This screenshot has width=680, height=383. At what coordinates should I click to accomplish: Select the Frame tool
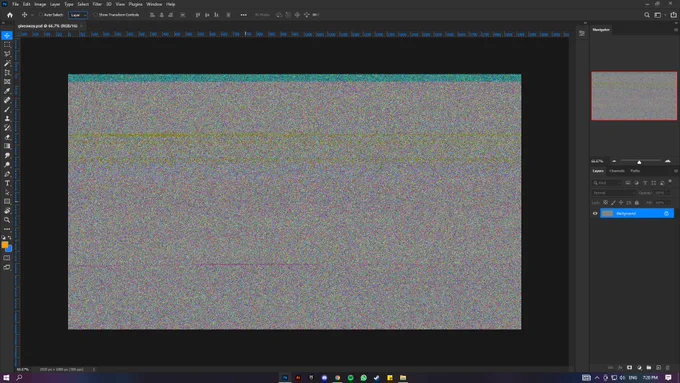click(7, 82)
